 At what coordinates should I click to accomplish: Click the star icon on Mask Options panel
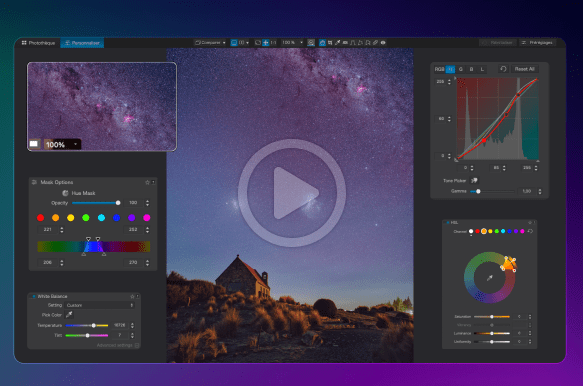point(147,182)
